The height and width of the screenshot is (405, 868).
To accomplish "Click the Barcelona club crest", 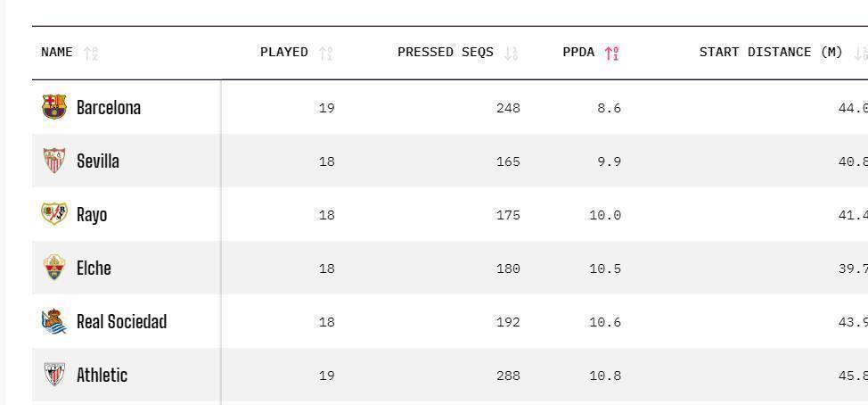I will pos(54,107).
